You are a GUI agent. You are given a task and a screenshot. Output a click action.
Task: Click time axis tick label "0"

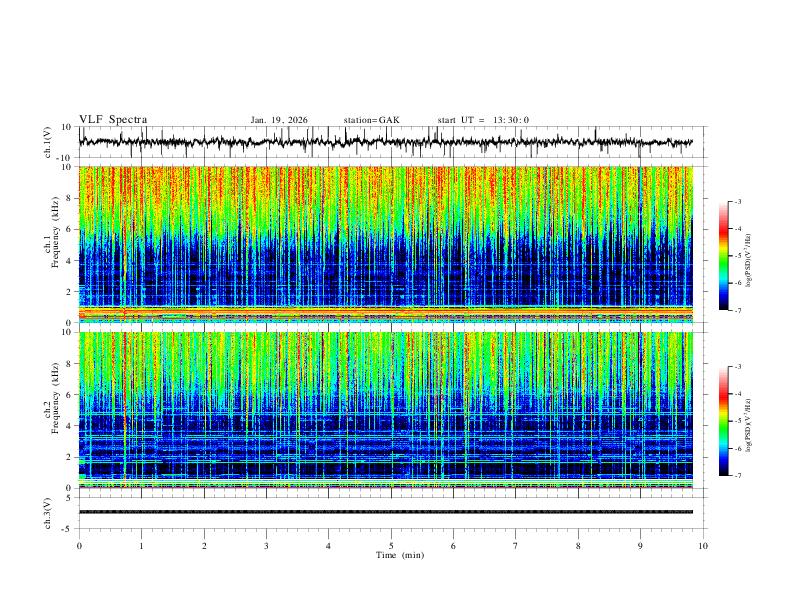coord(79,546)
